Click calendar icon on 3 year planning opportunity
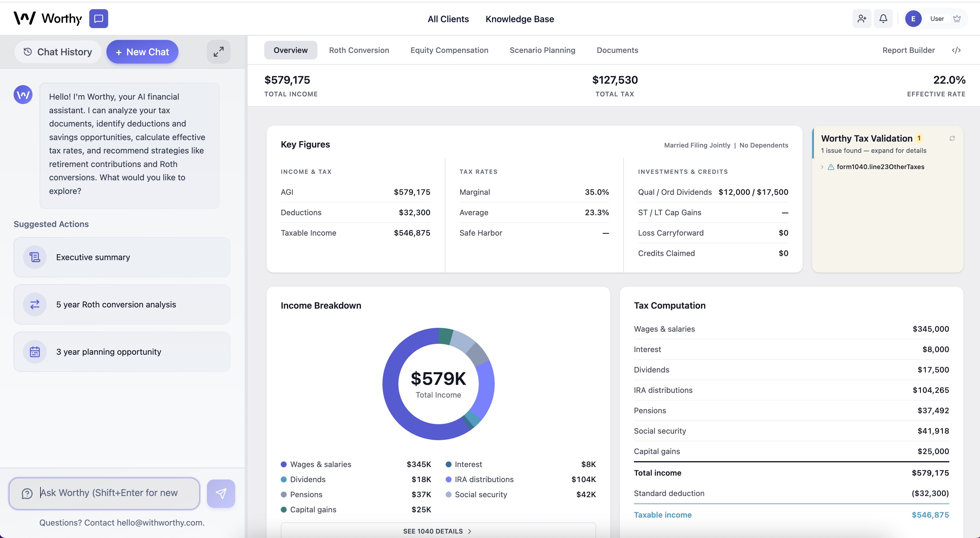 tap(35, 351)
